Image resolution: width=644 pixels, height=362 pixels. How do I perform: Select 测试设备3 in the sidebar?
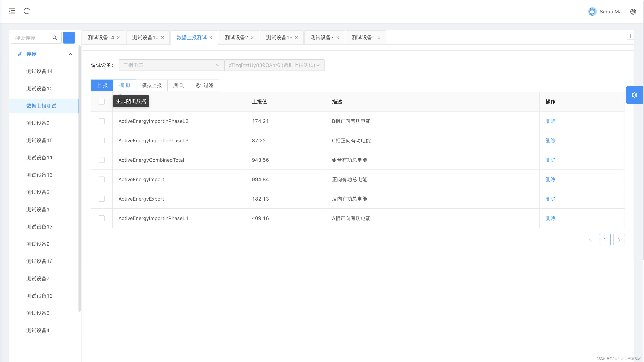pyautogui.click(x=44, y=192)
